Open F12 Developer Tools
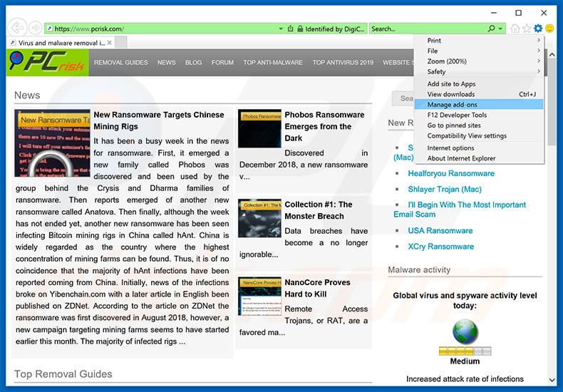Viewport: 563px width, 392px height. 479,115
